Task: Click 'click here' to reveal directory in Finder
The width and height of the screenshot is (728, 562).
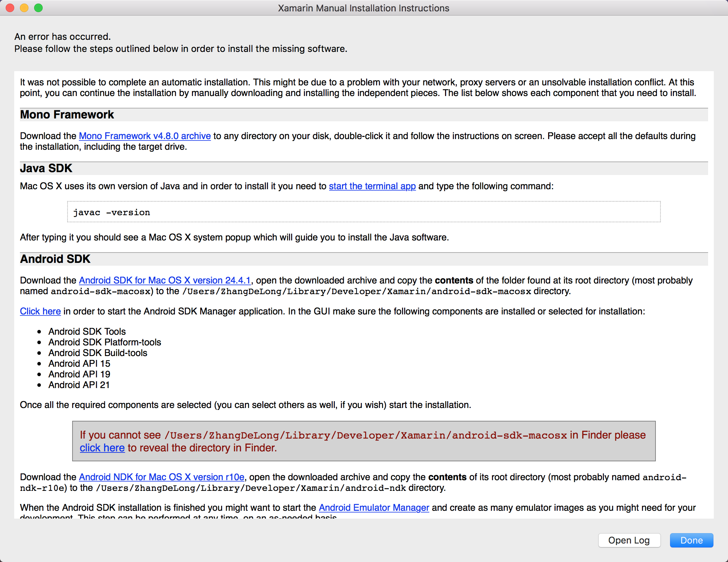Action: [102, 448]
